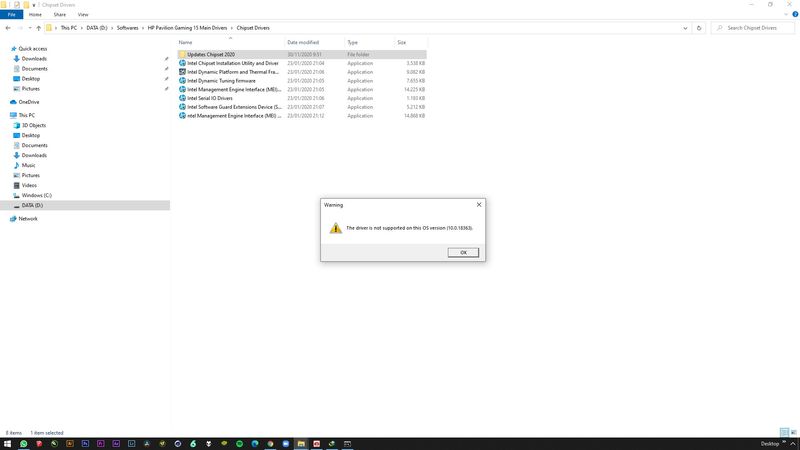Click Properties icon in Quick Access Toolbar
This screenshot has width=800, height=450.
click(16, 5)
